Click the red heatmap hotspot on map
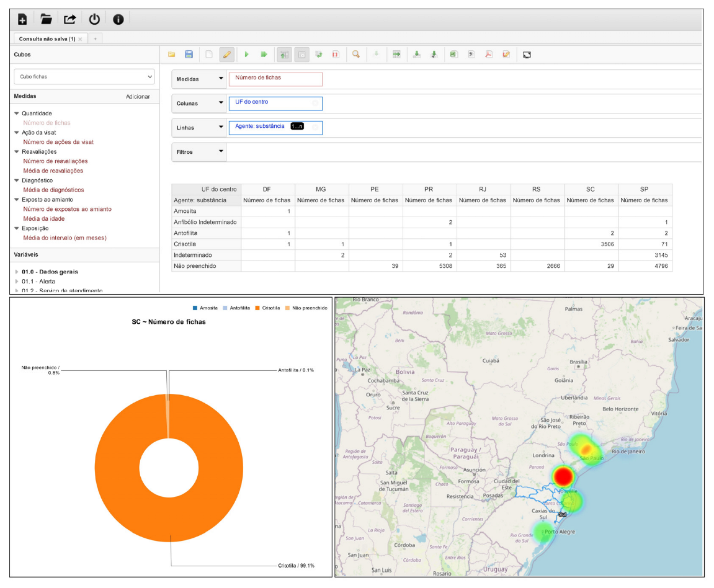Screen dimensions: 714x588 (563, 476)
